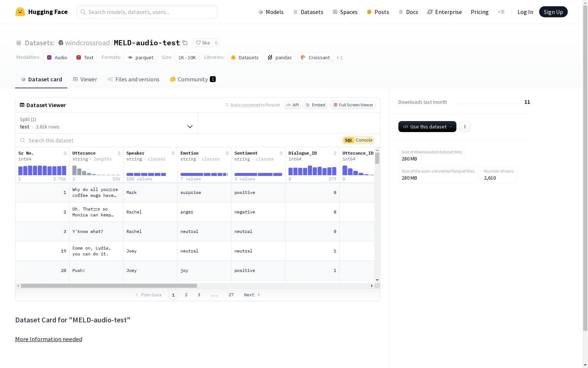This screenshot has height=368, width=588.
Task: Click the parquet format tag
Action: (140, 57)
